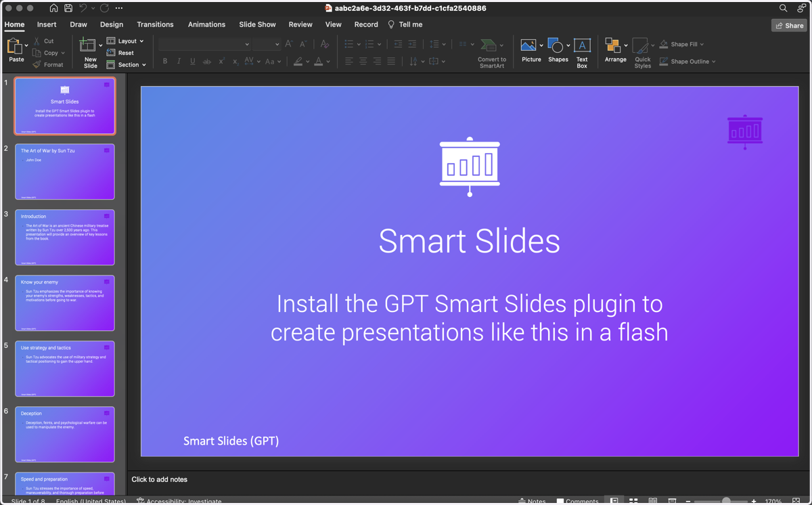Toggle strikethrough formatting
The image size is (812, 505).
tap(207, 62)
